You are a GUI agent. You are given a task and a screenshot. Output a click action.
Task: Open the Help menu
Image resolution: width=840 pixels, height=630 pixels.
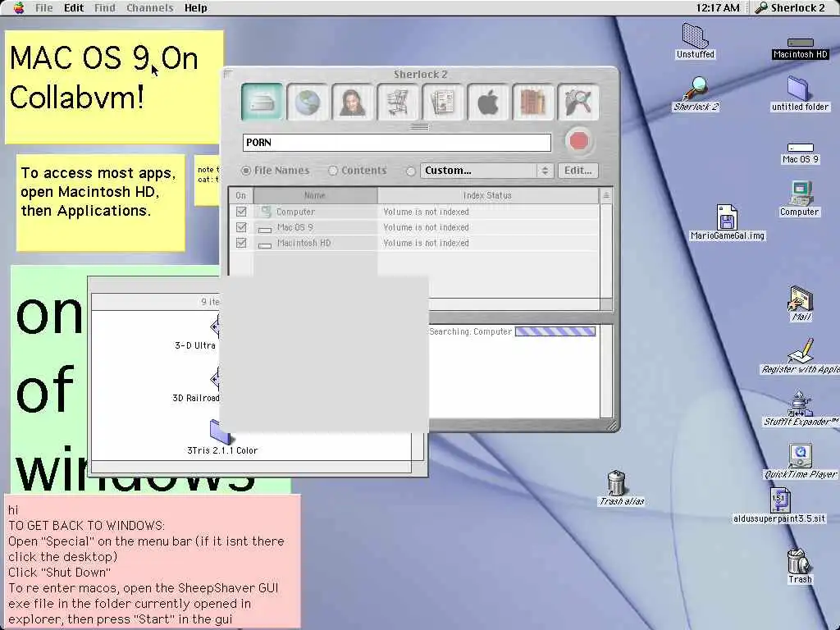pos(195,7)
